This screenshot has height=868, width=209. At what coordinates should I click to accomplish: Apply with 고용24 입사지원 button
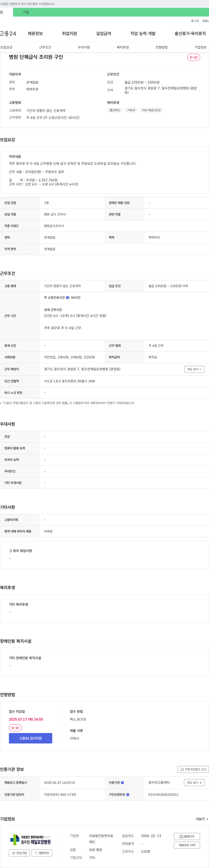[31, 738]
